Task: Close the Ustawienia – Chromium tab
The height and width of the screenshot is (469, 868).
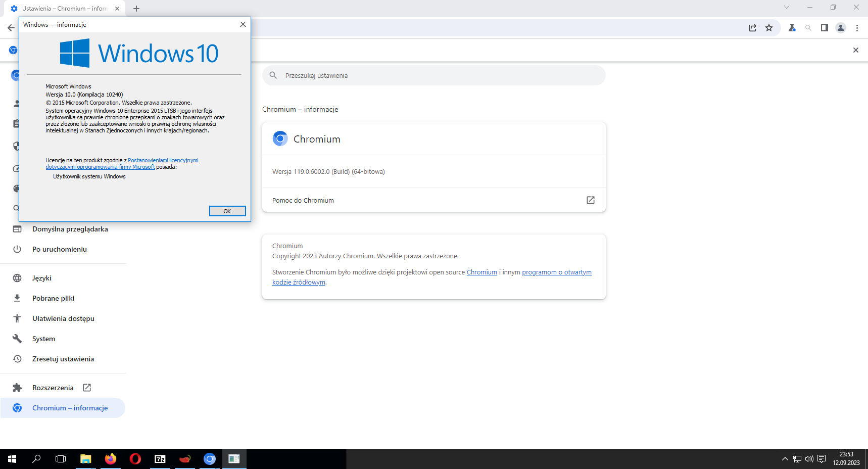Action: [x=117, y=9]
